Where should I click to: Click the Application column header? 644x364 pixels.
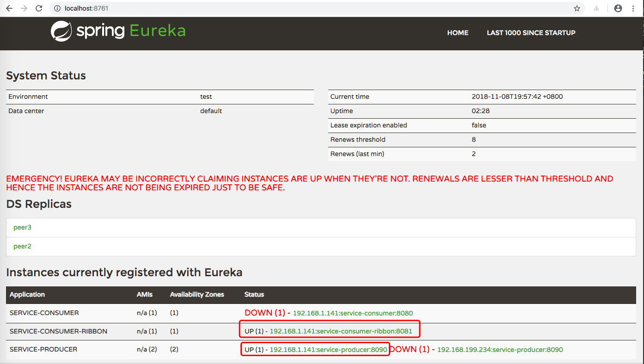pos(27,295)
